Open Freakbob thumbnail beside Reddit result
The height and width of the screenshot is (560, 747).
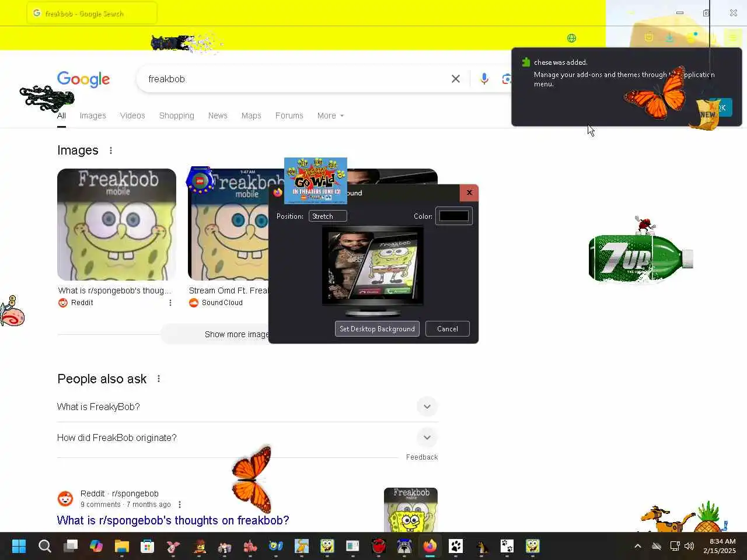(411, 509)
